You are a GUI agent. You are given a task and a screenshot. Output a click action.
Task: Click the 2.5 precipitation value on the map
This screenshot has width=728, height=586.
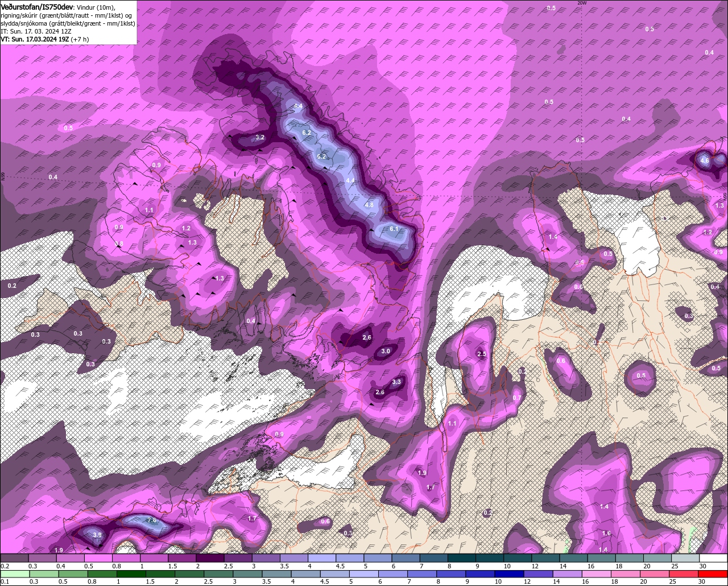pos(482,354)
